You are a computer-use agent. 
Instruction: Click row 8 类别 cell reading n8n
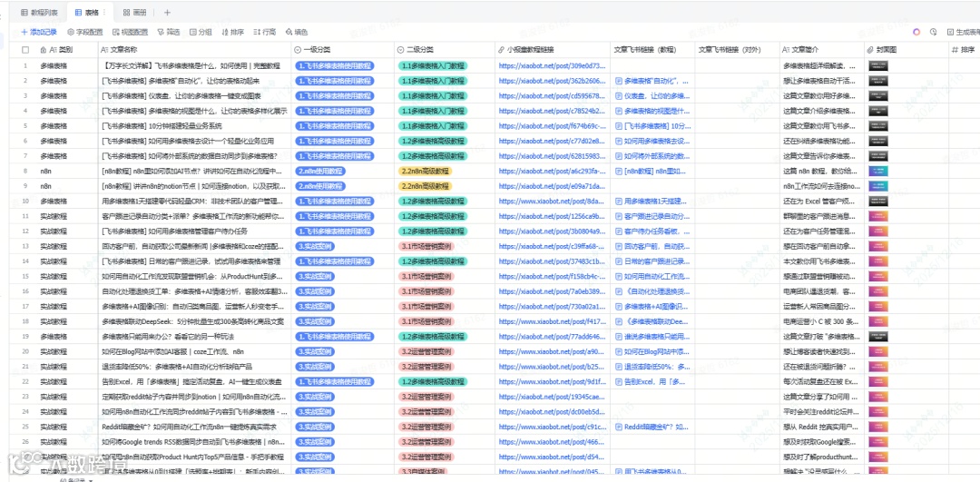point(65,171)
